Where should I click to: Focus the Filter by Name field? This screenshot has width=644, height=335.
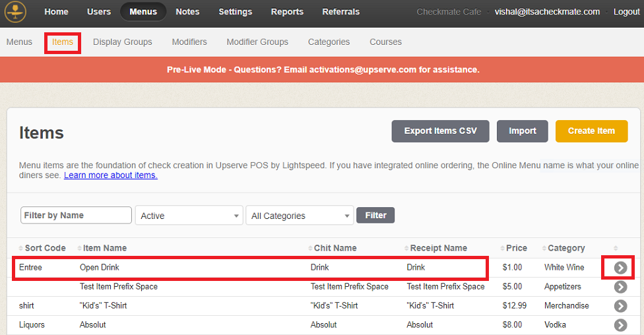pyautogui.click(x=76, y=215)
